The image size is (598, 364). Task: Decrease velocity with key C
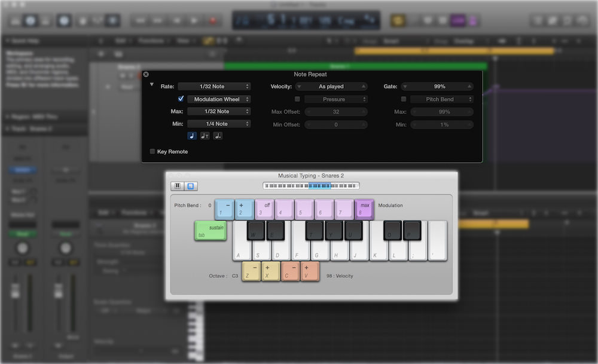(x=291, y=271)
